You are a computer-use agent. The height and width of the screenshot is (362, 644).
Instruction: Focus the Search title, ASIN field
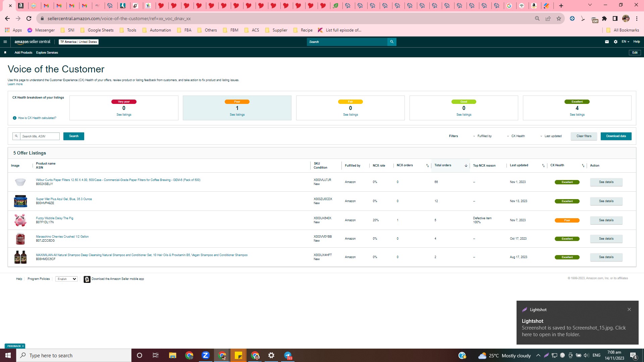[40, 136]
